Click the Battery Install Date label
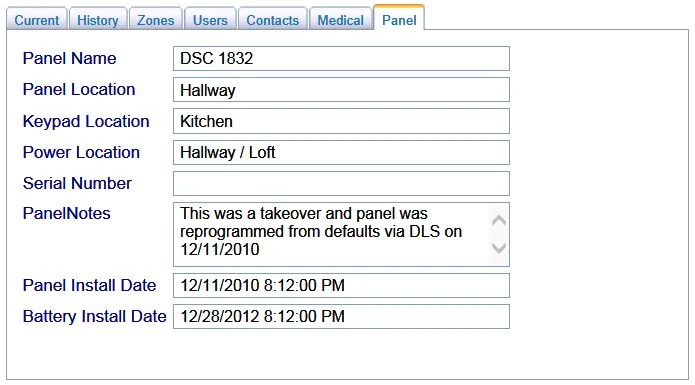The width and height of the screenshot is (695, 385). point(94,316)
